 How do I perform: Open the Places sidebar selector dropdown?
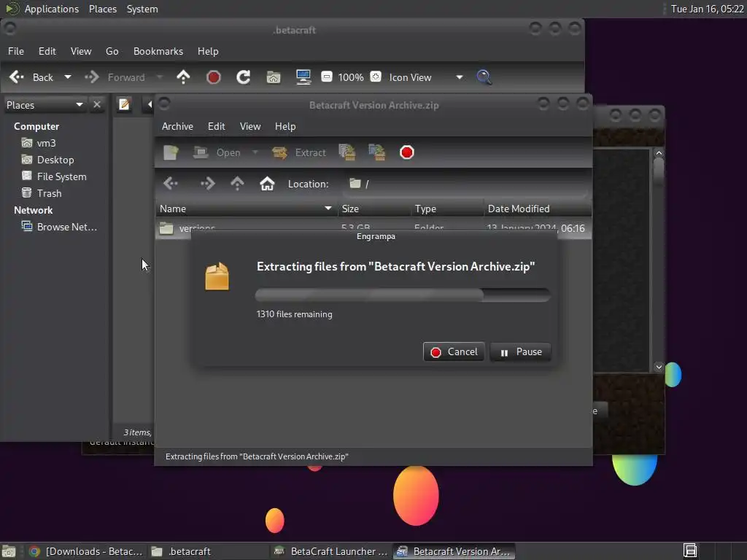44,105
